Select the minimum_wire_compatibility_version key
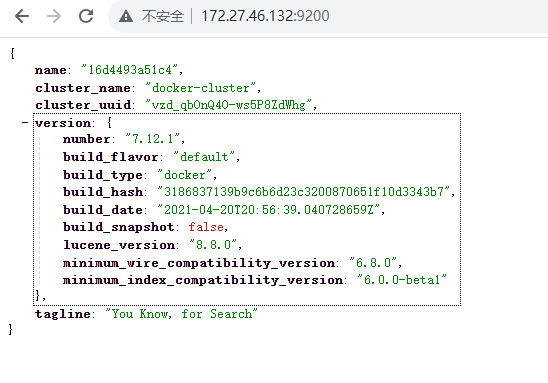The height and width of the screenshot is (383, 548). (199, 263)
